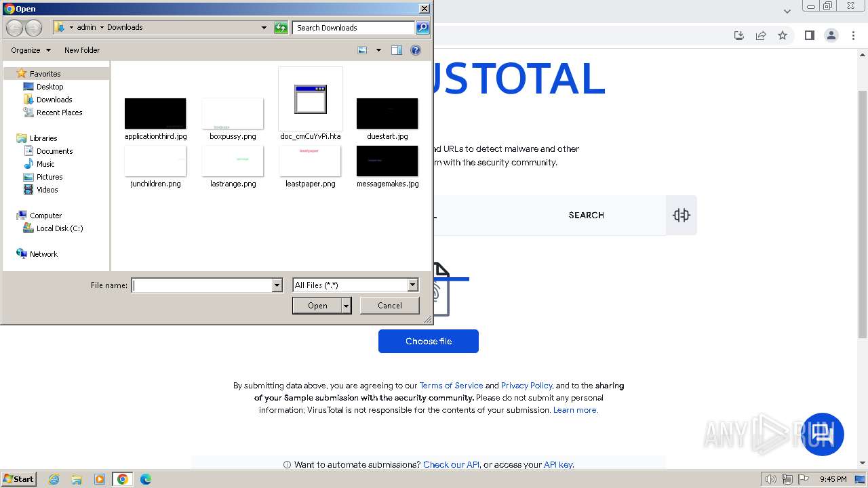
Task: Select the applicationthird.jpg thumbnail
Action: (155, 114)
